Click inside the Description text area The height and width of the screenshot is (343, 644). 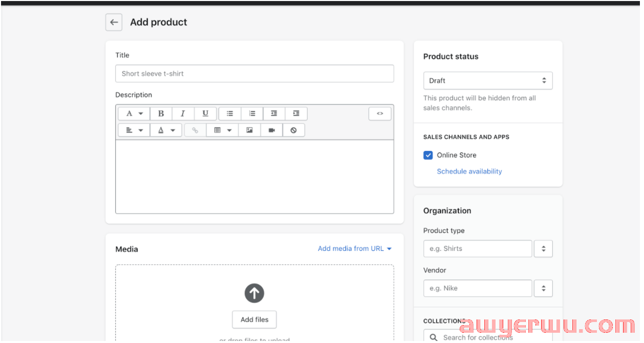pyautogui.click(x=254, y=177)
